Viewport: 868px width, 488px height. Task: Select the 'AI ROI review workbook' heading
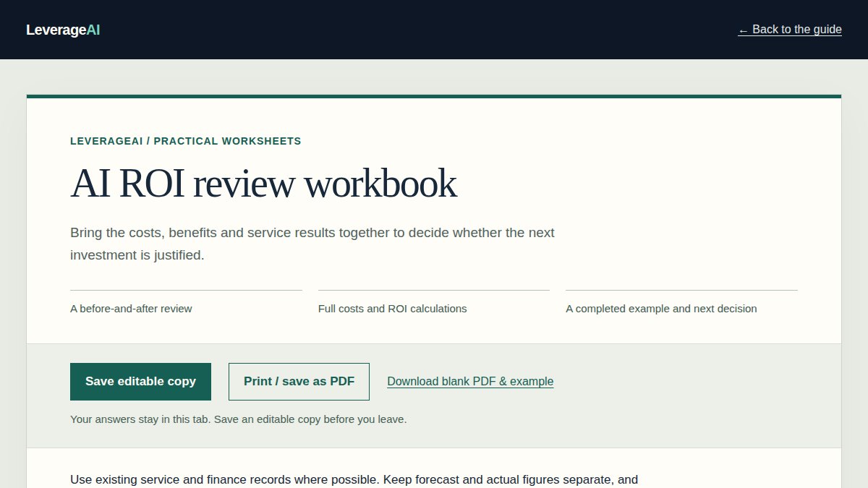pyautogui.click(x=263, y=184)
